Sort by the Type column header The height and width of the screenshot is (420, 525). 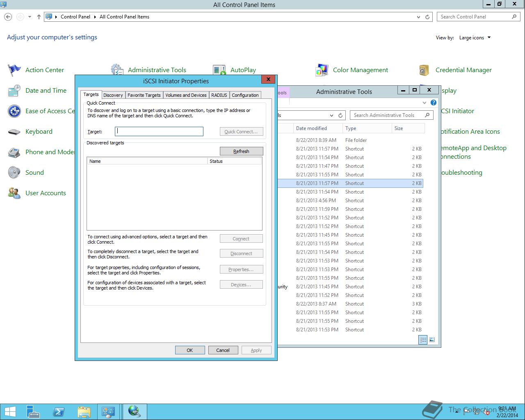(367, 128)
